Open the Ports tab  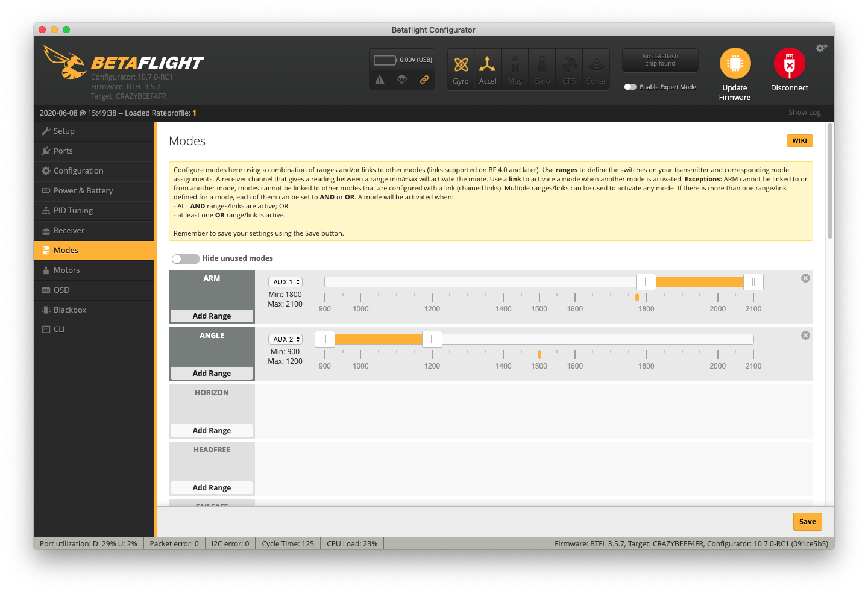(x=95, y=151)
